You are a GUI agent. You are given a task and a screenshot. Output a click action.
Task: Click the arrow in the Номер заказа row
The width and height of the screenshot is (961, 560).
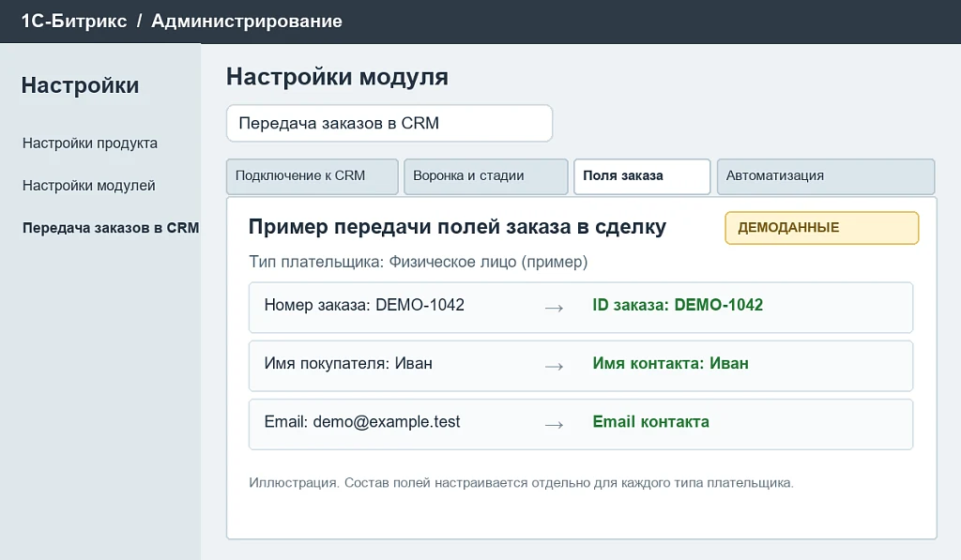click(x=554, y=309)
